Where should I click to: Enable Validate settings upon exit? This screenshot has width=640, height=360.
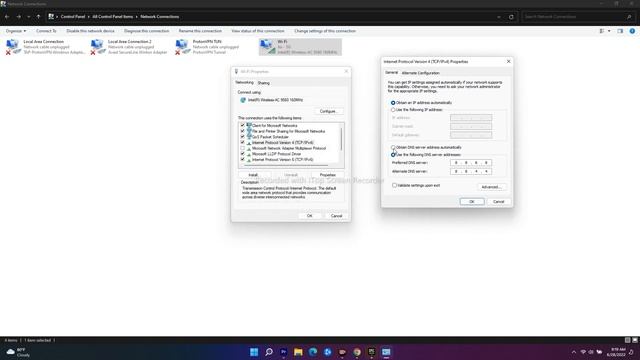click(394, 185)
